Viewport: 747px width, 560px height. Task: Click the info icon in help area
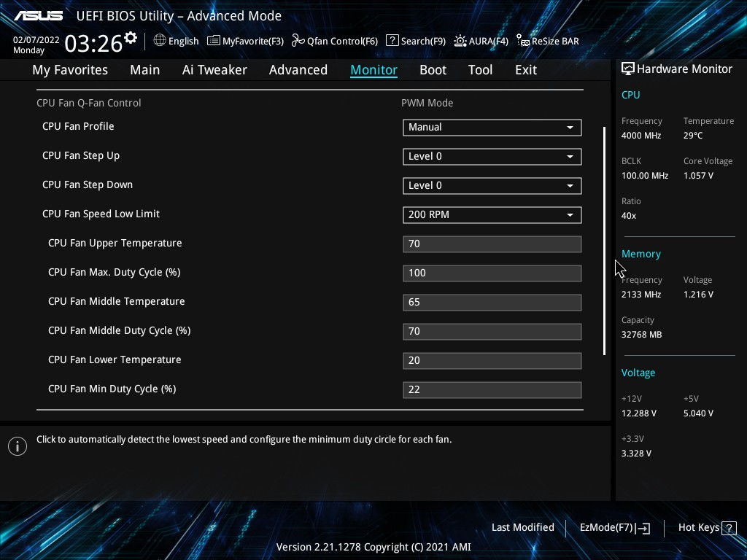[18, 446]
